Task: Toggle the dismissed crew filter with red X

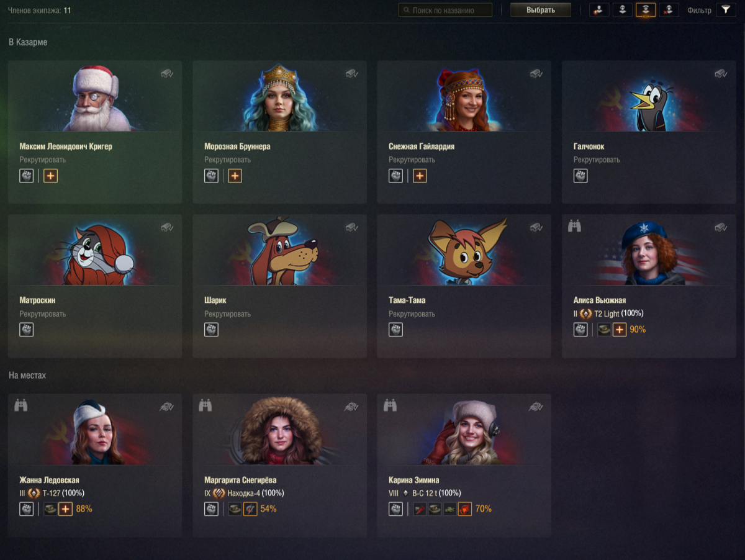Action: [x=669, y=10]
